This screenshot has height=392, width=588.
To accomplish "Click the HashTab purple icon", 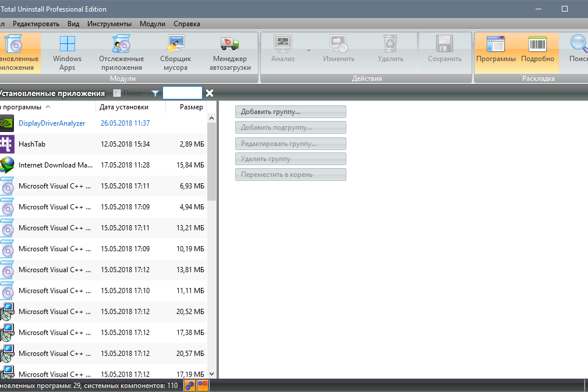I will (7, 144).
